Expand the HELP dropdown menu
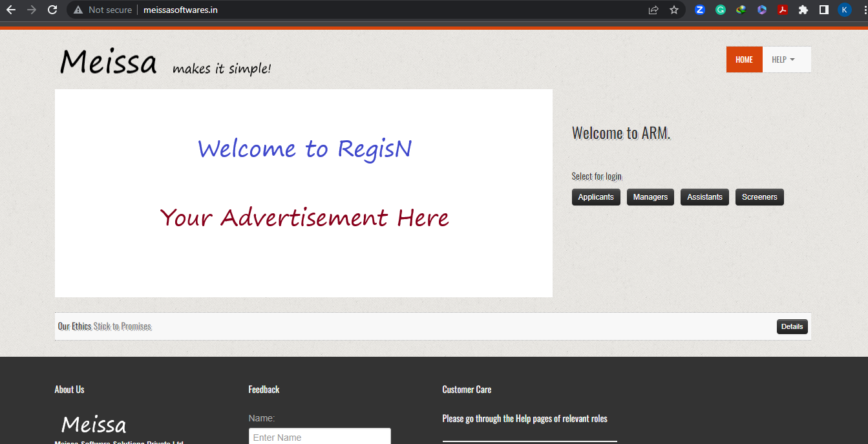 pos(783,59)
